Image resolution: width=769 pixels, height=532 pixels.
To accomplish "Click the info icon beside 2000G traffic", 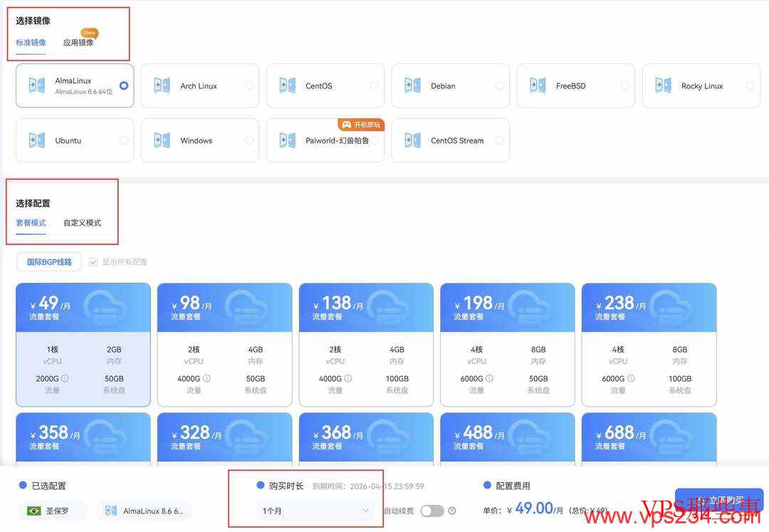I will coord(65,378).
